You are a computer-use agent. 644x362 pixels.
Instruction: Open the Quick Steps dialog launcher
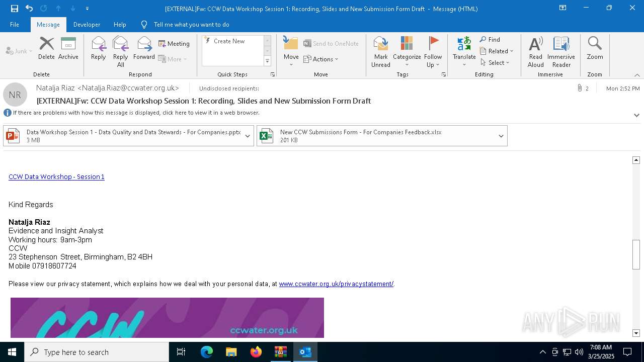273,74
